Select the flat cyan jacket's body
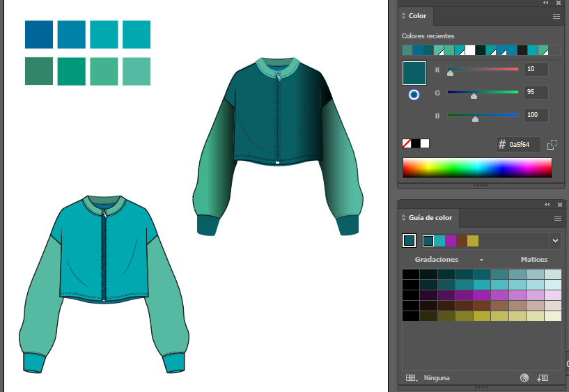 (84, 254)
